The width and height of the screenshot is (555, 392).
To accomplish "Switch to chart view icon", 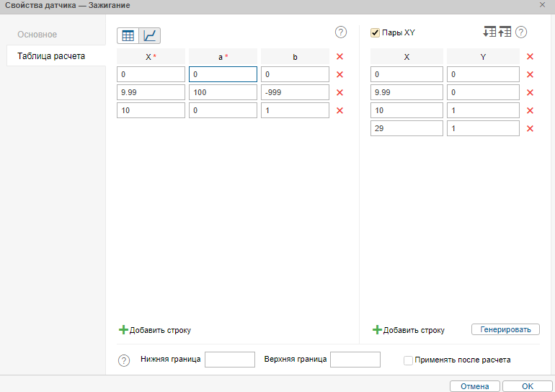I will coord(150,35).
